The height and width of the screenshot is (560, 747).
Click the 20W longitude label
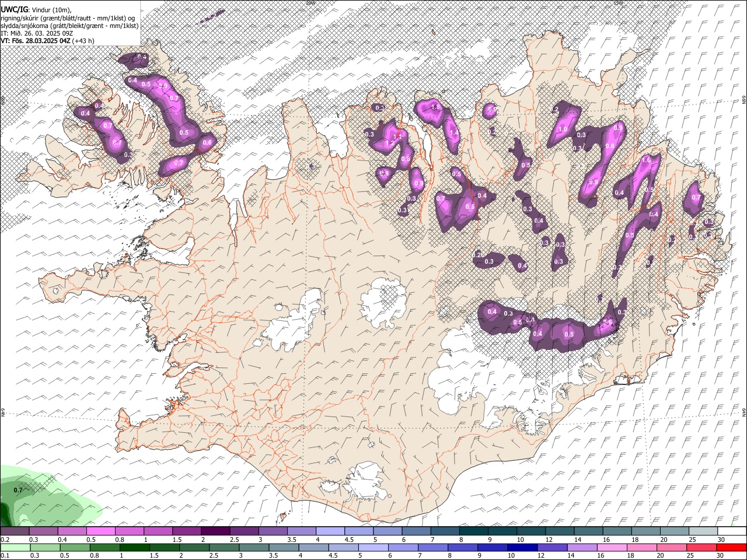[309, 3]
